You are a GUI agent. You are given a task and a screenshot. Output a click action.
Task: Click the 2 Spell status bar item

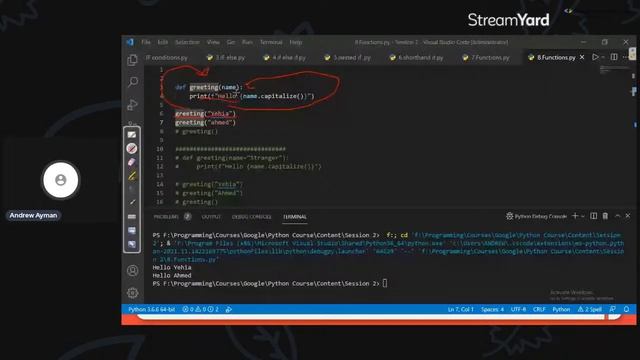click(x=590, y=309)
